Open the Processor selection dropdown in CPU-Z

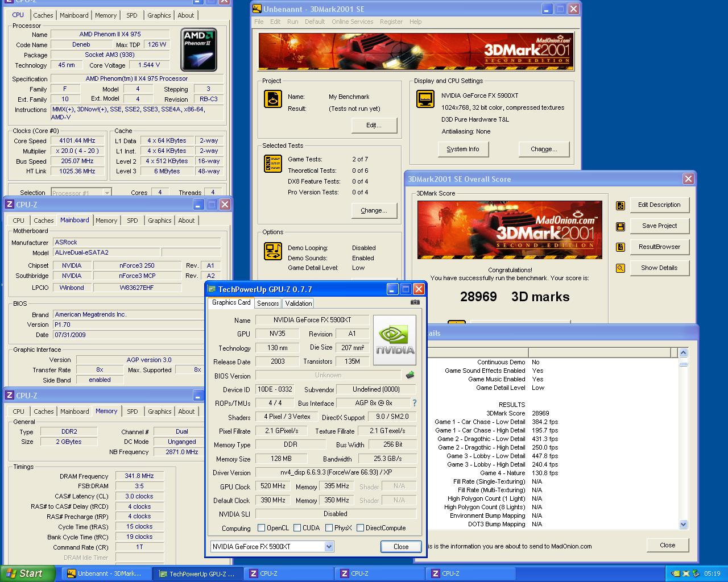tap(106, 193)
